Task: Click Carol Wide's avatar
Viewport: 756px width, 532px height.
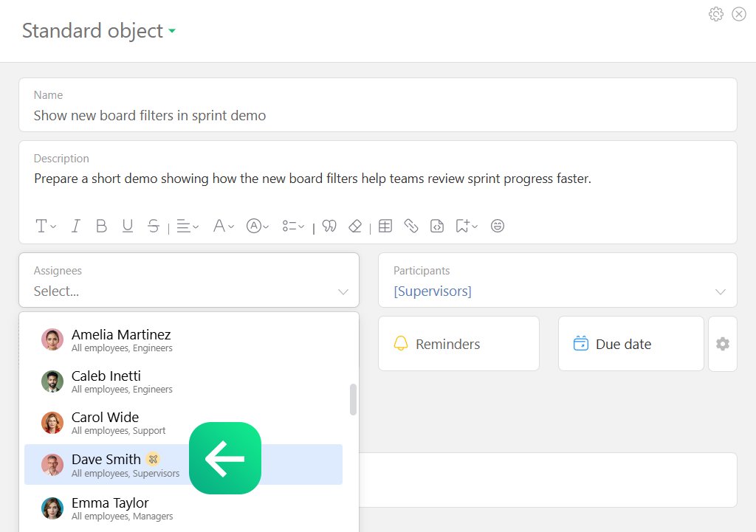Action: [x=52, y=423]
